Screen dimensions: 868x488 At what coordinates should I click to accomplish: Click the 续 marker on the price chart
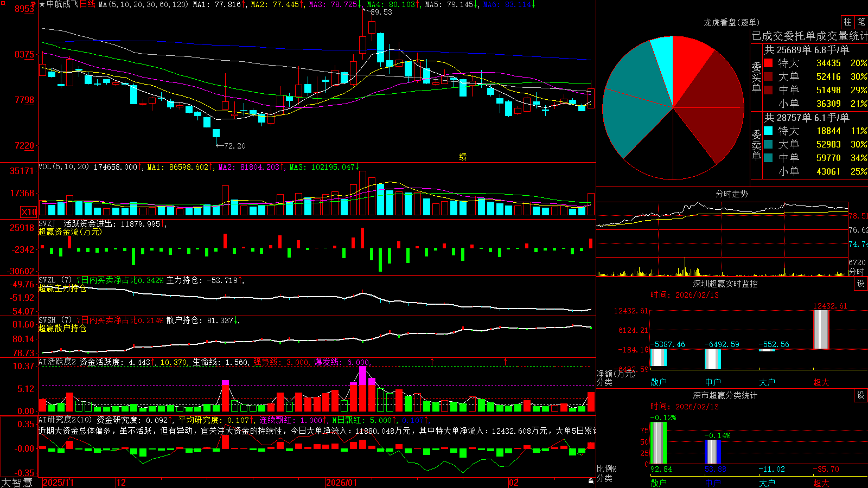click(x=463, y=157)
